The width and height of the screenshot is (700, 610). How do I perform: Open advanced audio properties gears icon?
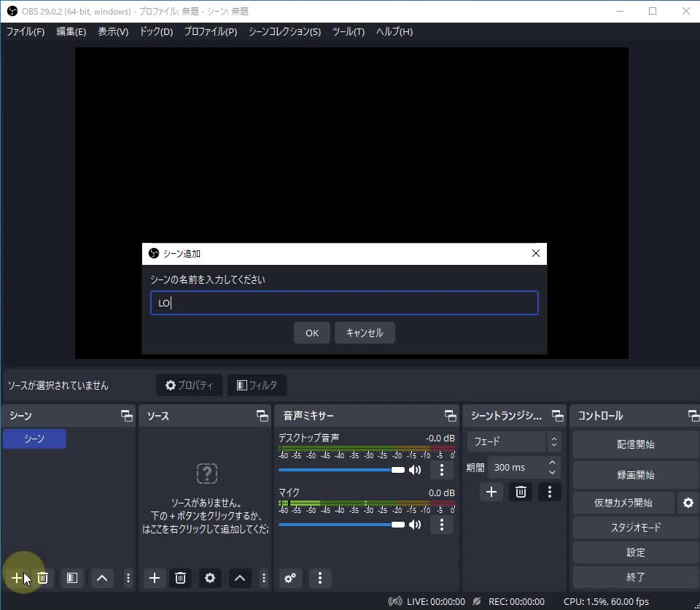290,578
